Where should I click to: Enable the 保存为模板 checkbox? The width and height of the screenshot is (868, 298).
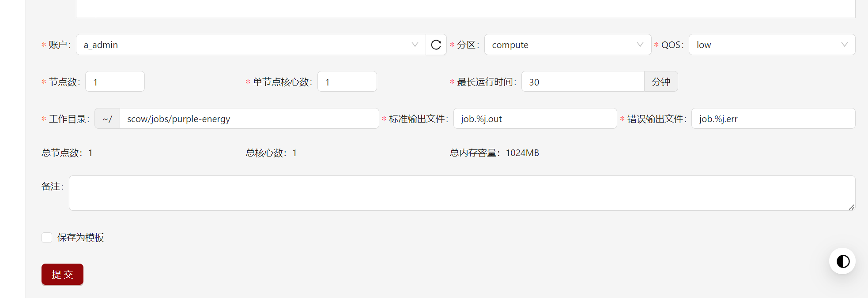click(x=47, y=238)
